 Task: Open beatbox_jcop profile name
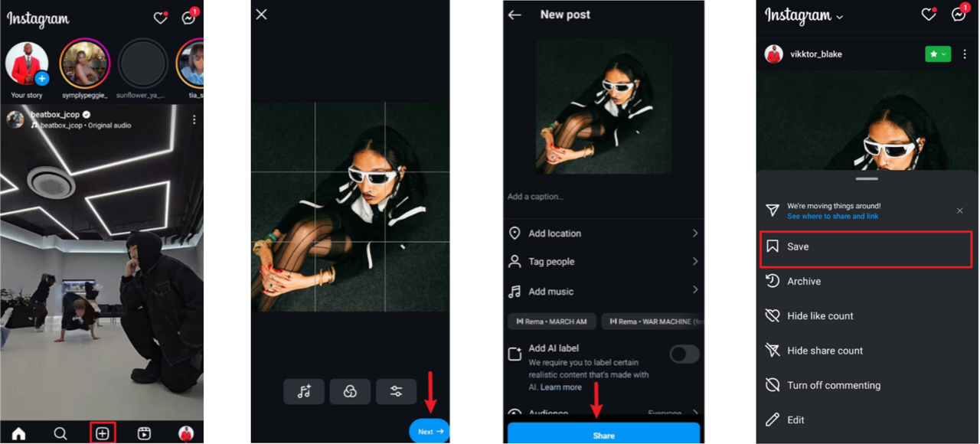pyautogui.click(x=55, y=115)
